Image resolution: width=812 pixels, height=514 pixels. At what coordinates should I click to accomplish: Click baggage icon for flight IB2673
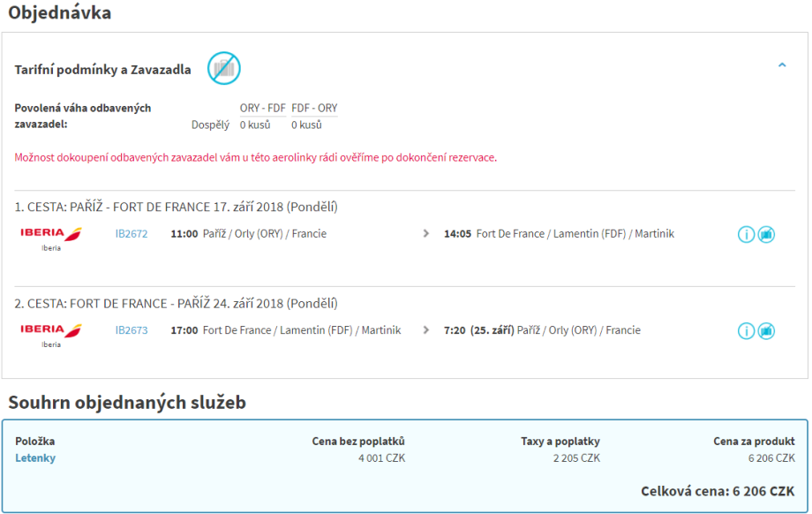pos(766,331)
